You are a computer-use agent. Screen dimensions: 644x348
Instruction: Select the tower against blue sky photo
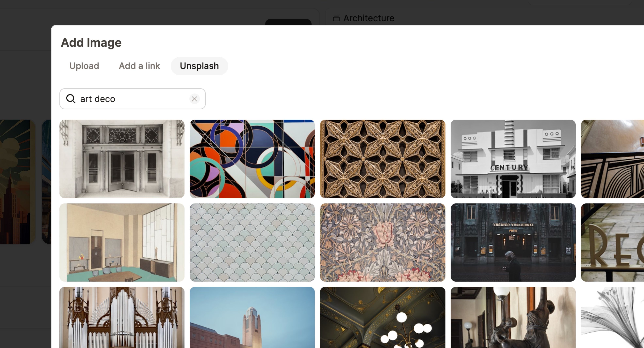click(252, 323)
